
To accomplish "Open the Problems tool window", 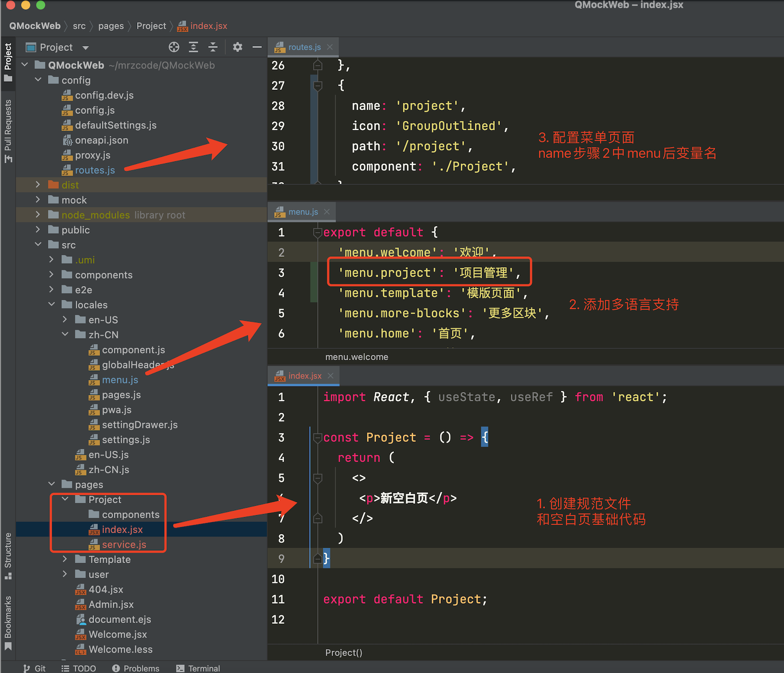I will 136,668.
